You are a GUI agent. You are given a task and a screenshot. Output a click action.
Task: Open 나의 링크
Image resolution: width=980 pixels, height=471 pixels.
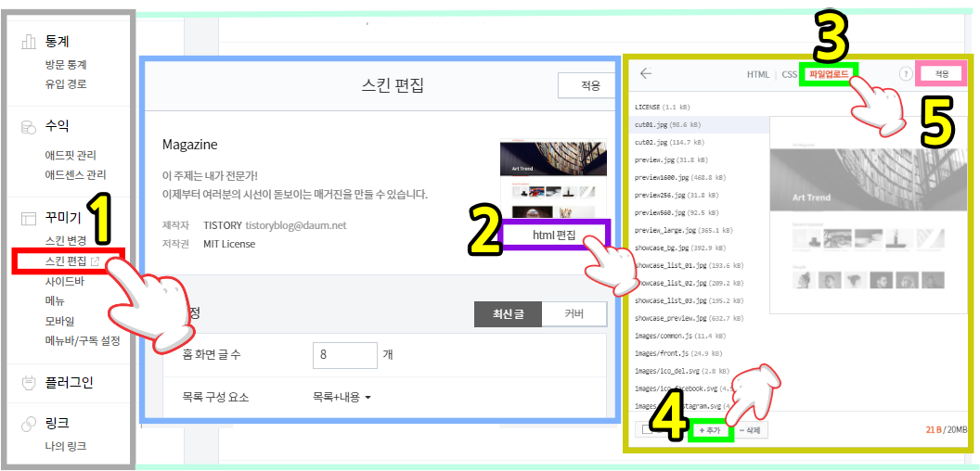(x=66, y=446)
